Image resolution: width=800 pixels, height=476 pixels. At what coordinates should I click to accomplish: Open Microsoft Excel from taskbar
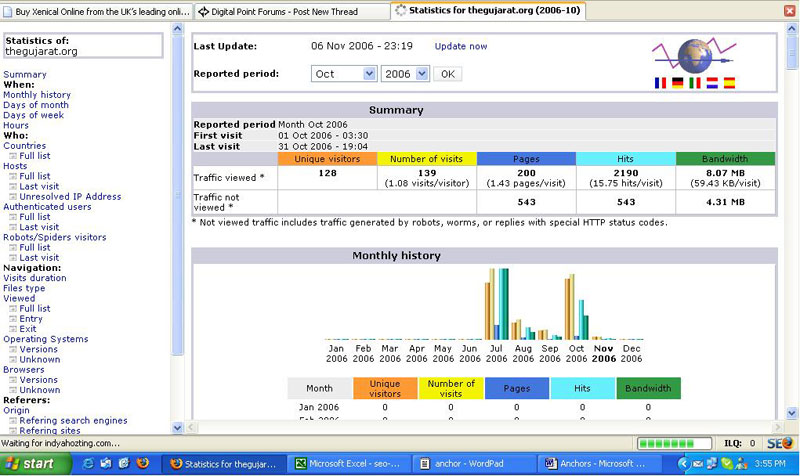coord(348,464)
